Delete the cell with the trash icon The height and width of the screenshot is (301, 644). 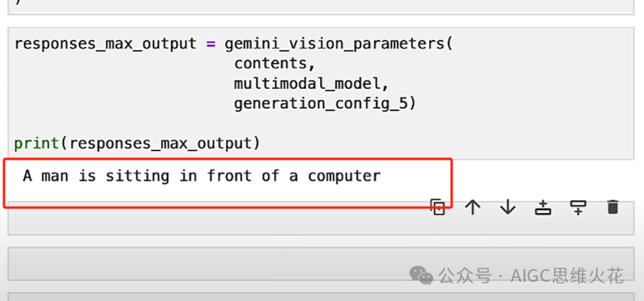612,207
